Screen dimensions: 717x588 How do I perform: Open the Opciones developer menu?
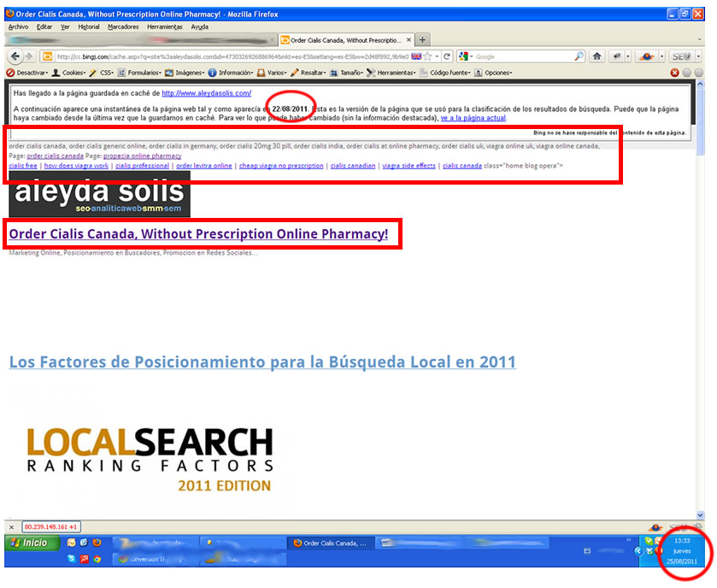click(x=493, y=73)
